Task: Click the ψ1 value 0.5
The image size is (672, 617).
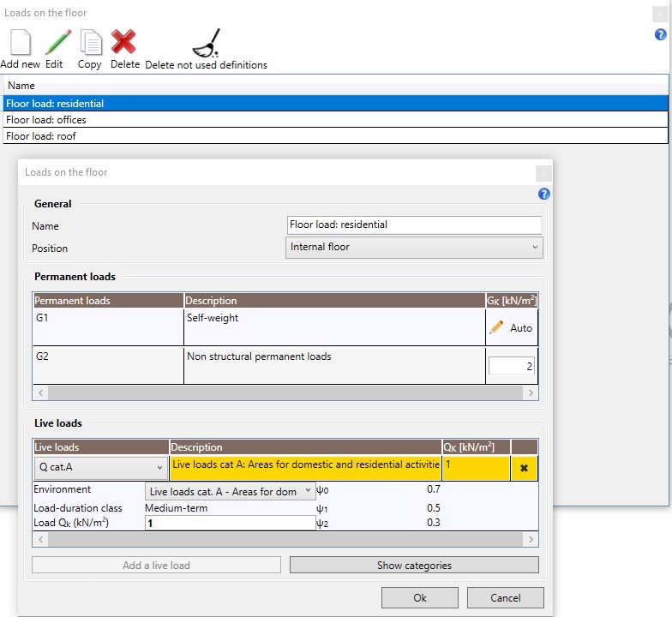Action: point(434,507)
